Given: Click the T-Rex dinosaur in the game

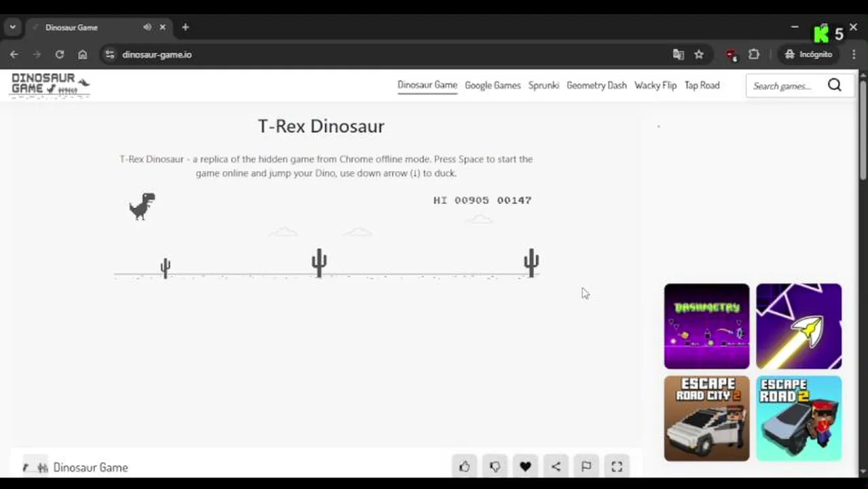Looking at the screenshot, I should [x=142, y=206].
